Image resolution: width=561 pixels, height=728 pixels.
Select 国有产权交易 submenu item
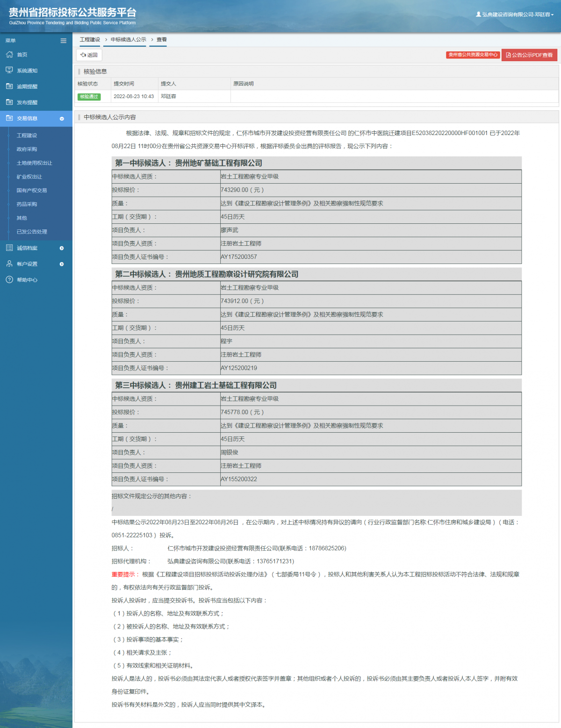(x=32, y=191)
